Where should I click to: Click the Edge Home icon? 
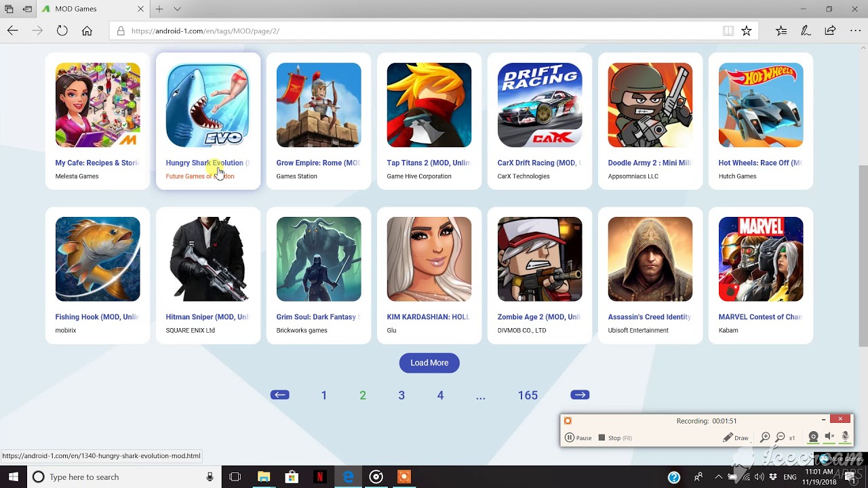tap(87, 30)
